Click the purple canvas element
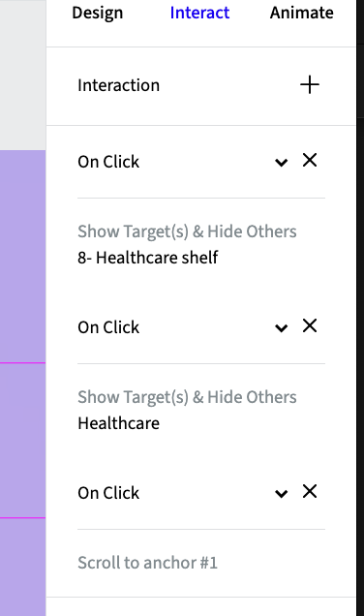The height and width of the screenshot is (616, 364). pos(23,383)
